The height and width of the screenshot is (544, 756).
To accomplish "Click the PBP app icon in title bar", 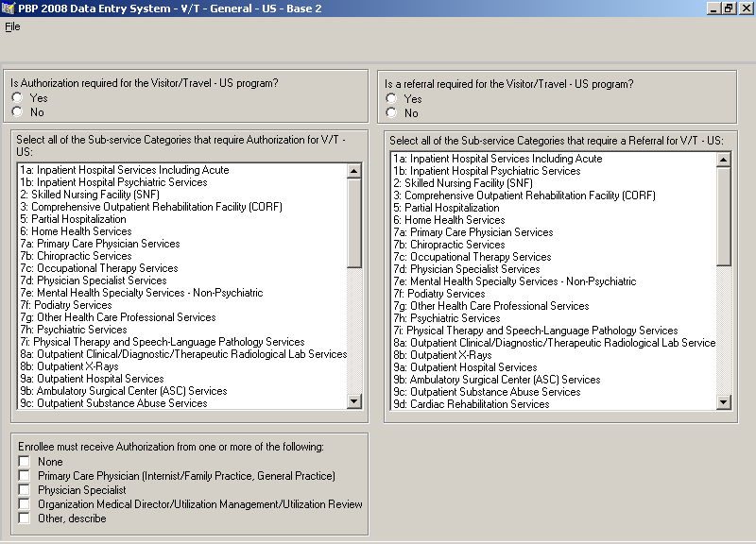I will pyautogui.click(x=9, y=8).
